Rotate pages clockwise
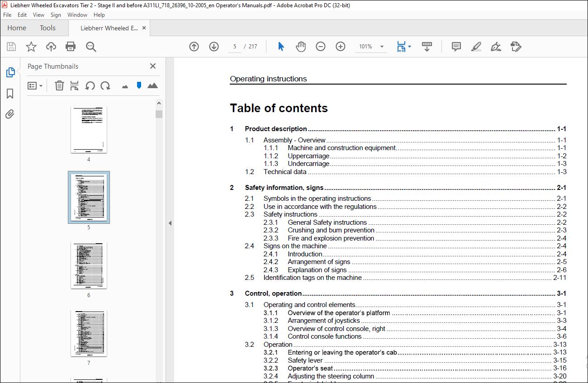 105,85
